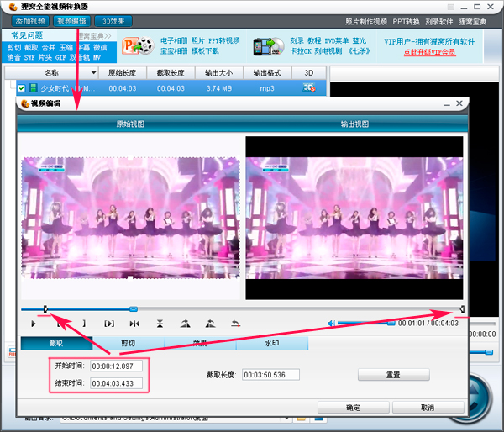This screenshot has height=432, width=504.
Task: Click the set end point bracket icon
Action: (x=84, y=324)
